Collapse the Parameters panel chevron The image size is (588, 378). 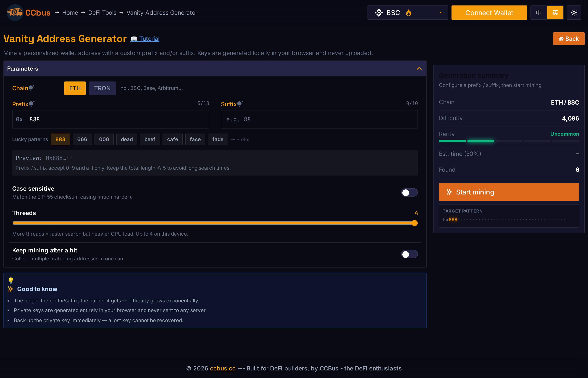pos(419,68)
